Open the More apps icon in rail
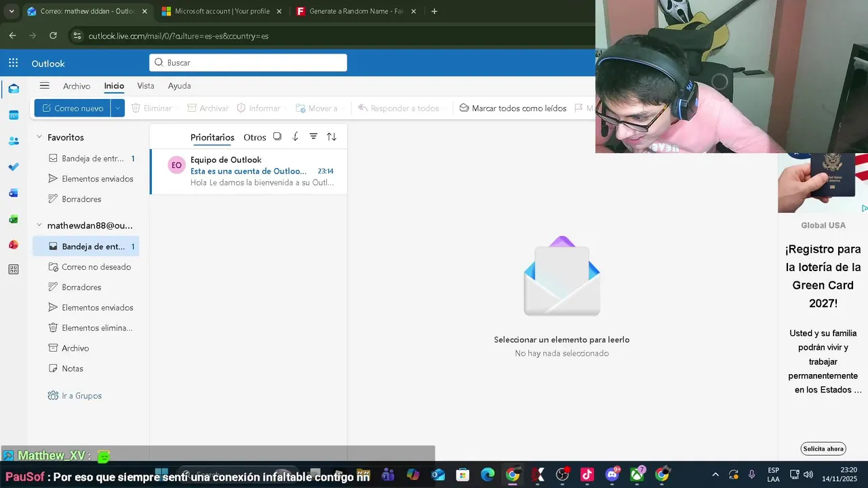Viewport: 868px width, 488px height. point(14,270)
